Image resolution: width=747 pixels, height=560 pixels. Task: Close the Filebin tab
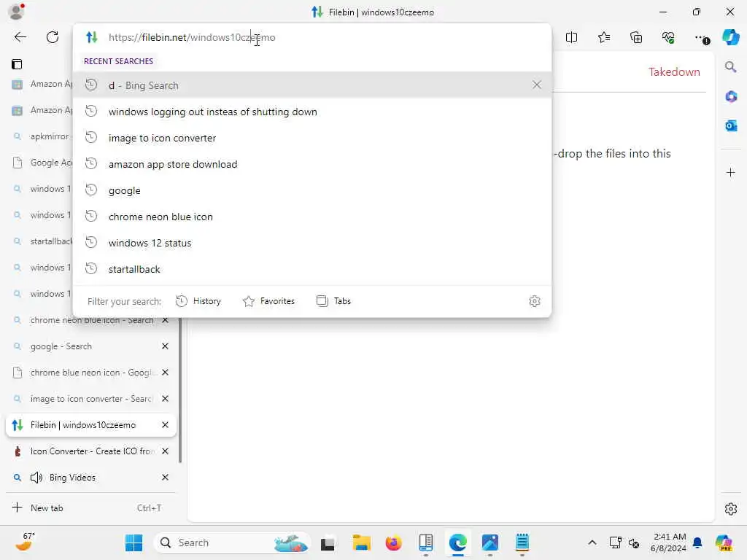165,425
